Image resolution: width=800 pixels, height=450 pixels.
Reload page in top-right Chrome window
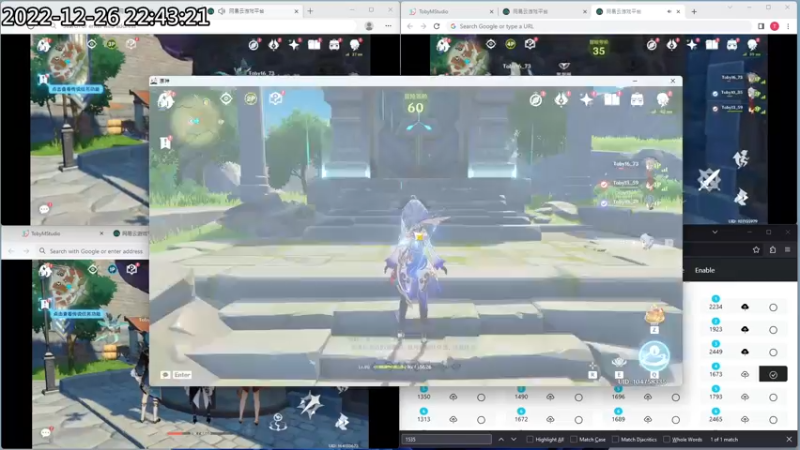click(437, 26)
